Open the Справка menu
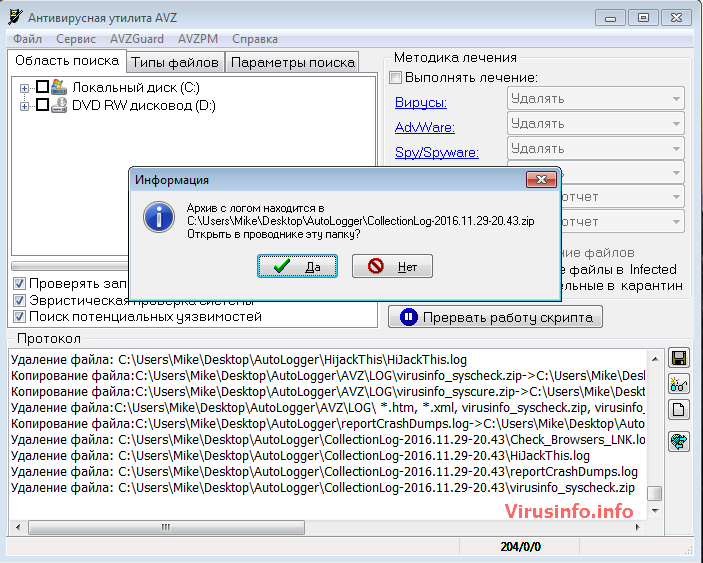 pos(255,39)
